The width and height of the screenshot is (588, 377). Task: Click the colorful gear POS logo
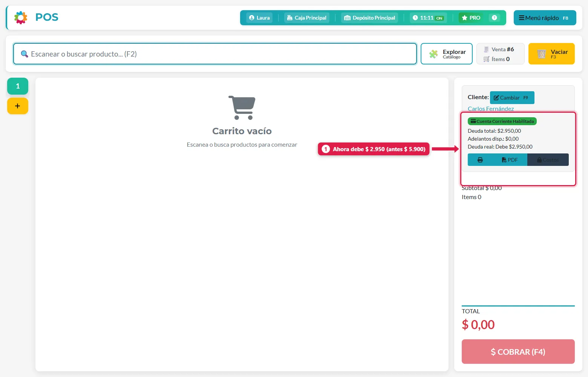[21, 17]
